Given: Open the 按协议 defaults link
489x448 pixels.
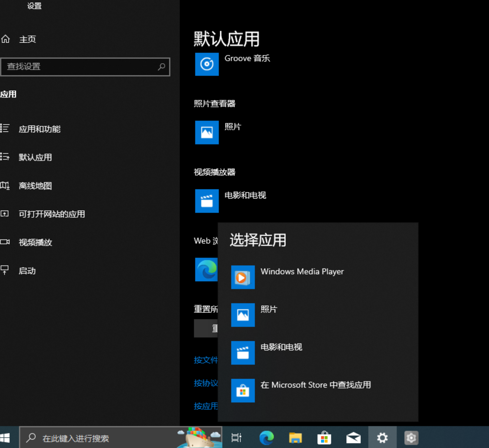Looking at the screenshot, I should (206, 383).
